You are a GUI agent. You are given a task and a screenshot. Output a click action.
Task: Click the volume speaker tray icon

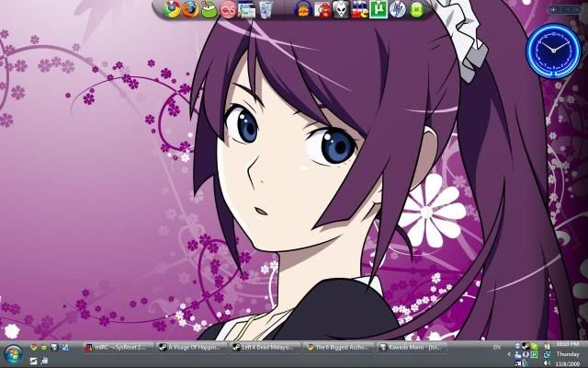click(548, 363)
